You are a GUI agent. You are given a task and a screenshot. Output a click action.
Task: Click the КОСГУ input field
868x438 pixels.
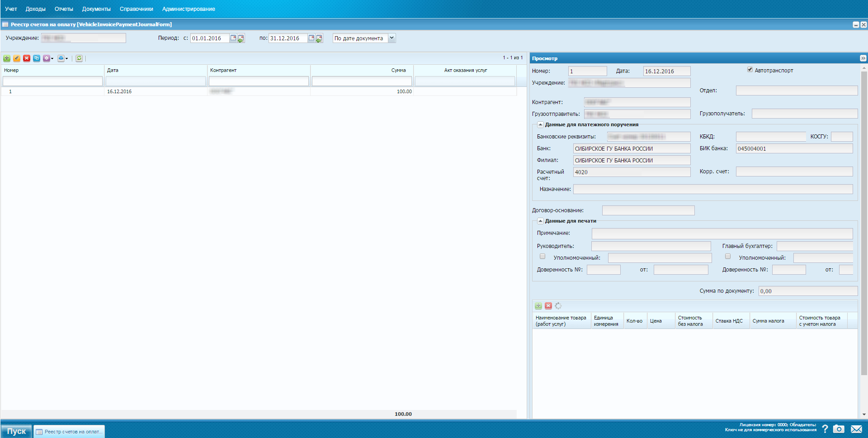click(842, 137)
